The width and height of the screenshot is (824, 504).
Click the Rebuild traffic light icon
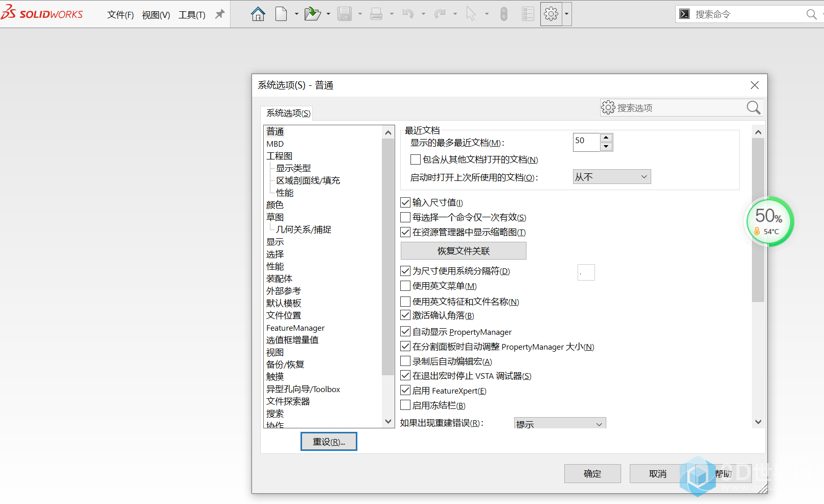coord(504,14)
